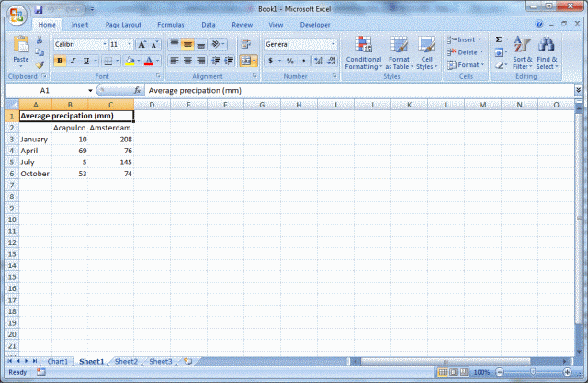Open Format as Table gallery
The height and width of the screenshot is (383, 588).
point(399,53)
